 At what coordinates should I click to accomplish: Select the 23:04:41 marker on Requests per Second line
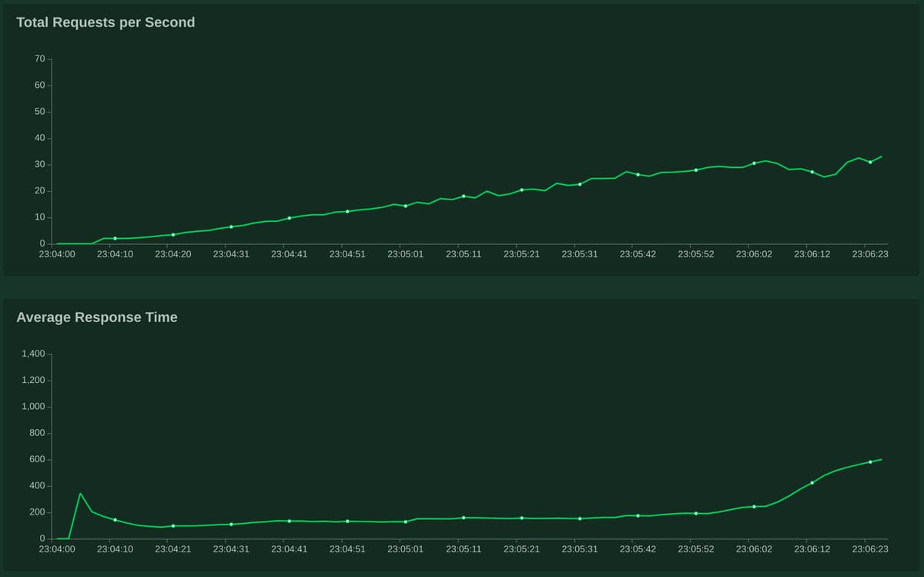coord(290,218)
